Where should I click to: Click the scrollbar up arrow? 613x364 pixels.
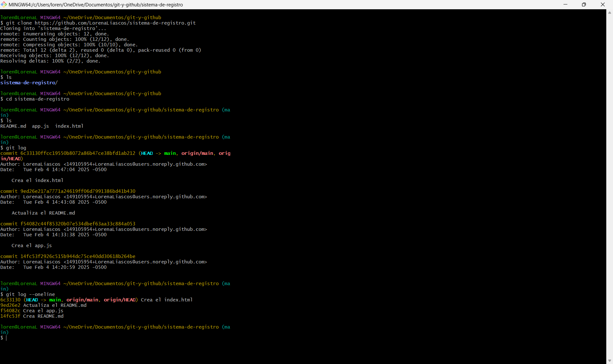[x=609, y=13]
